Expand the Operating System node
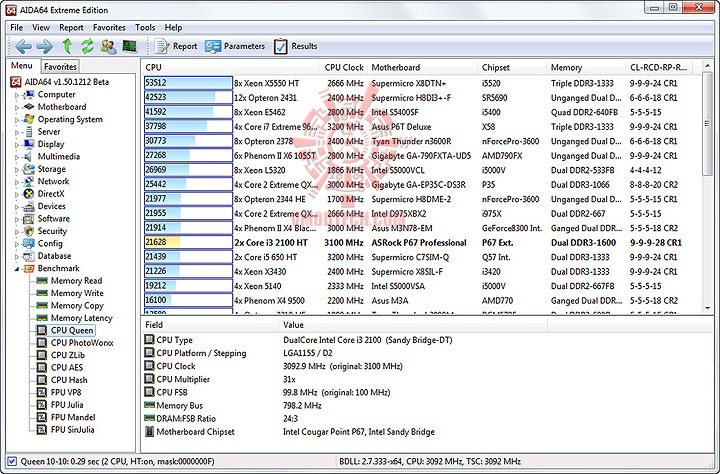Image resolution: width=720 pixels, height=474 pixels. (17, 120)
